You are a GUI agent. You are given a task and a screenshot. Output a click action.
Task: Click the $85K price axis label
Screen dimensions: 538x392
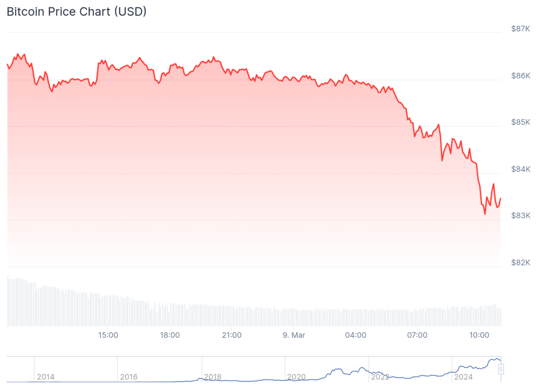pyautogui.click(x=520, y=122)
